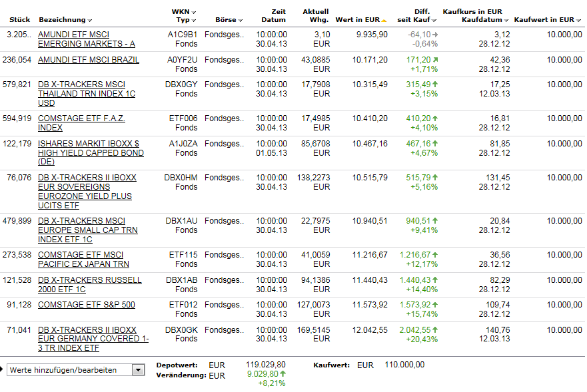
Task: Open DB X-TRACKERS MSCI EUROPE SMALL CAP link
Action: tap(87, 230)
